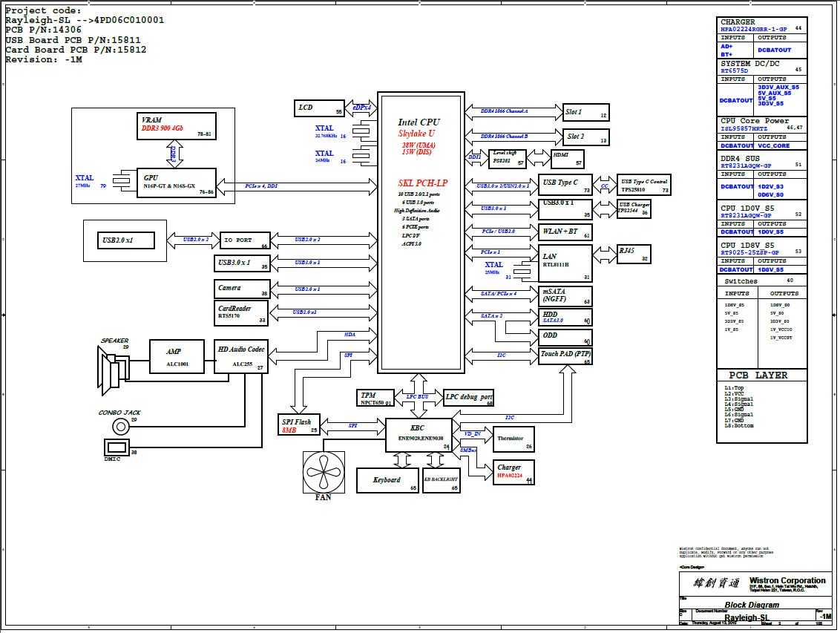
Task: Click the fan symbol above FAN label
Action: pyautogui.click(x=324, y=472)
